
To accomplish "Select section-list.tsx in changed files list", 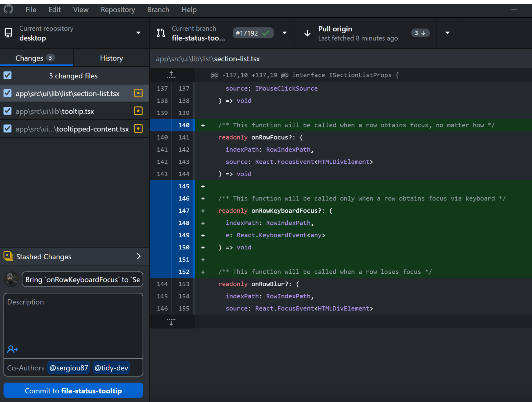I will [x=75, y=93].
